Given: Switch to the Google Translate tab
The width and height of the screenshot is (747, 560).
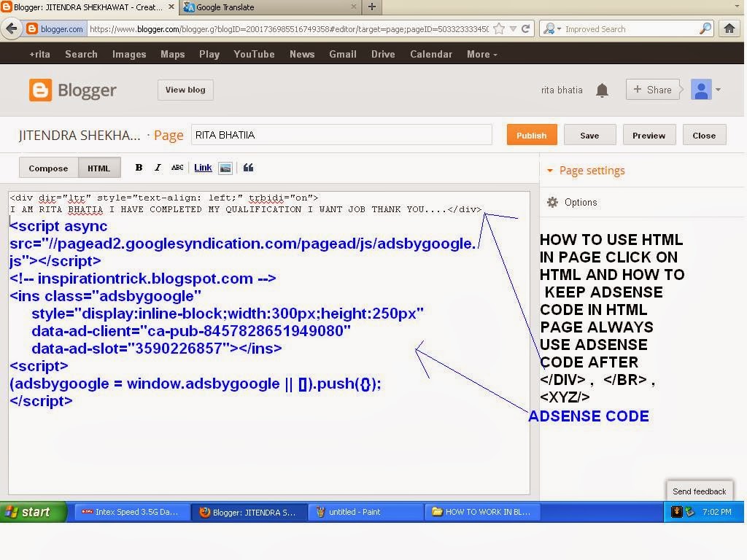Looking at the screenshot, I should [x=271, y=7].
